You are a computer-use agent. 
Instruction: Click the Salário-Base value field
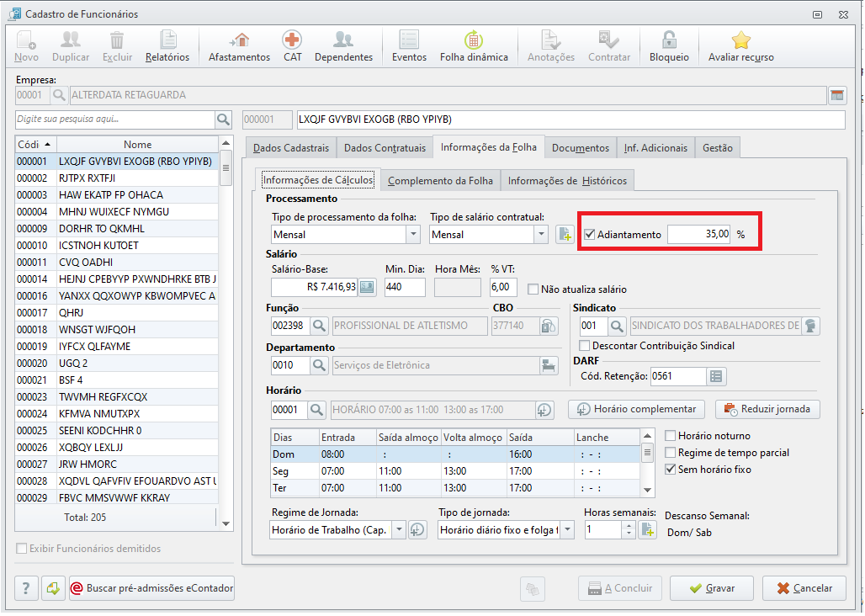pyautogui.click(x=315, y=287)
